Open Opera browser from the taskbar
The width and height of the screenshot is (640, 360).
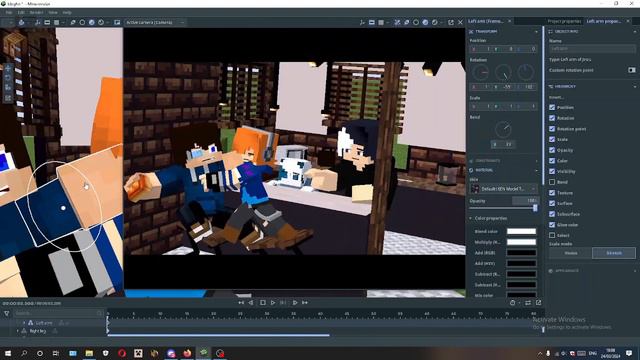[122, 353]
